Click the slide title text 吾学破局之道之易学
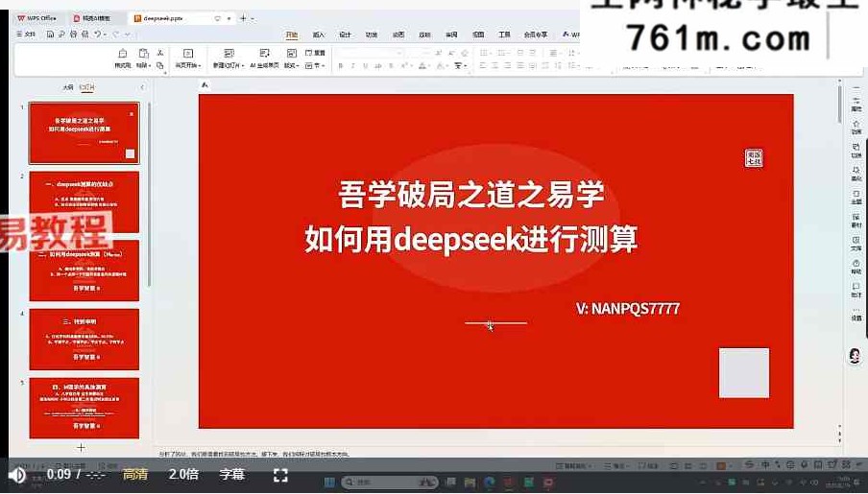Viewport: 868px width, 494px height. click(x=471, y=196)
